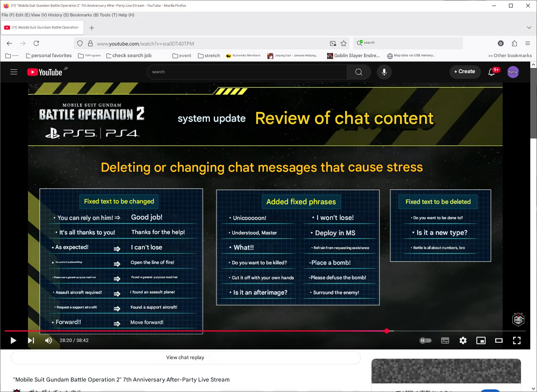The image size is (537, 392).
Task: Focus the Firefox search box
Action: (409, 43)
